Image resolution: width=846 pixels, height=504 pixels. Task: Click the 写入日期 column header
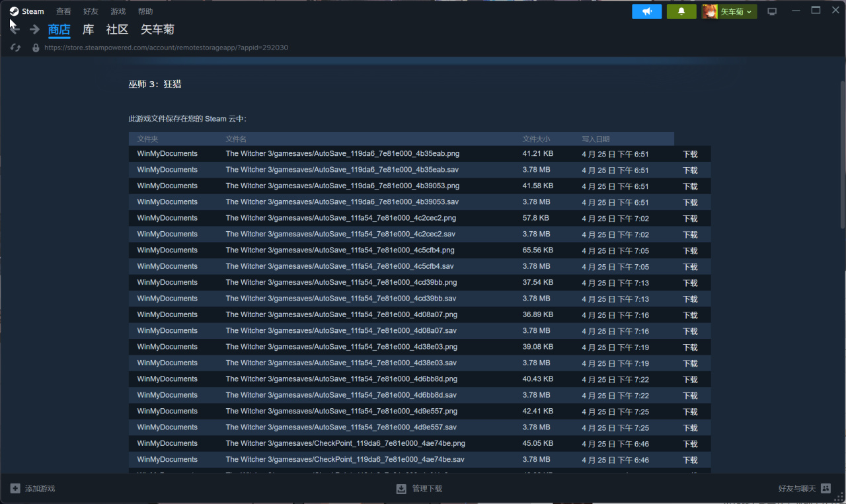(x=596, y=139)
